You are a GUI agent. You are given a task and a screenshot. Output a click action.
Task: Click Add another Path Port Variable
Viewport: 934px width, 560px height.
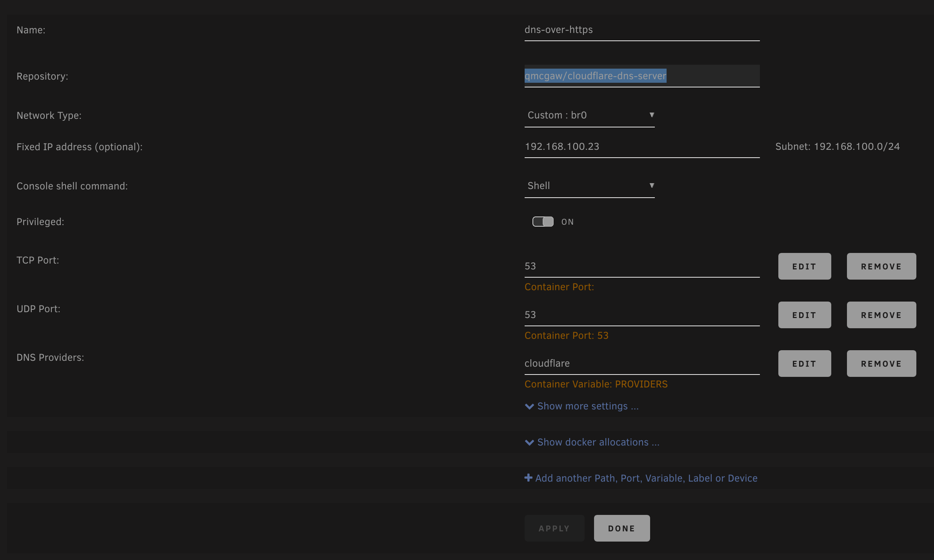click(641, 477)
